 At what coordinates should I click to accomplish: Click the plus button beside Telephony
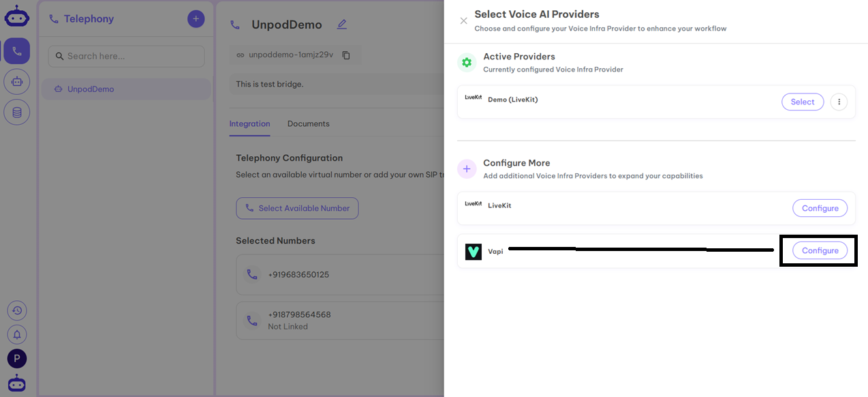[x=196, y=19]
